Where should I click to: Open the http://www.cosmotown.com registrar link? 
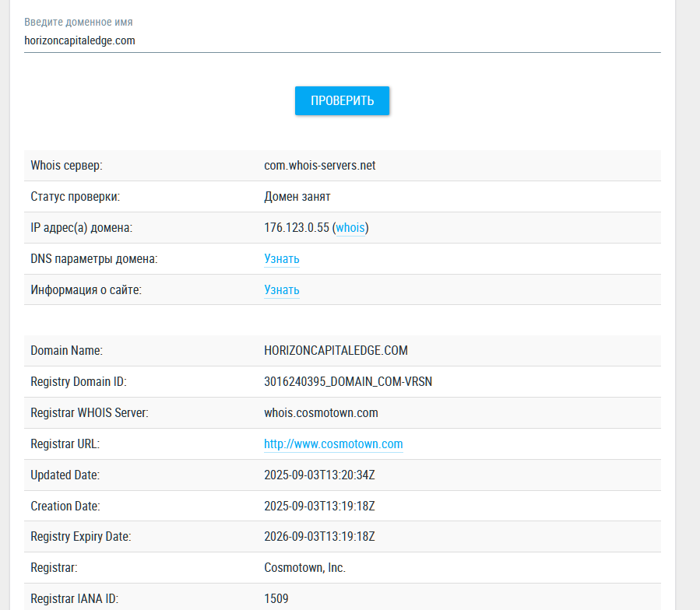pyautogui.click(x=333, y=444)
